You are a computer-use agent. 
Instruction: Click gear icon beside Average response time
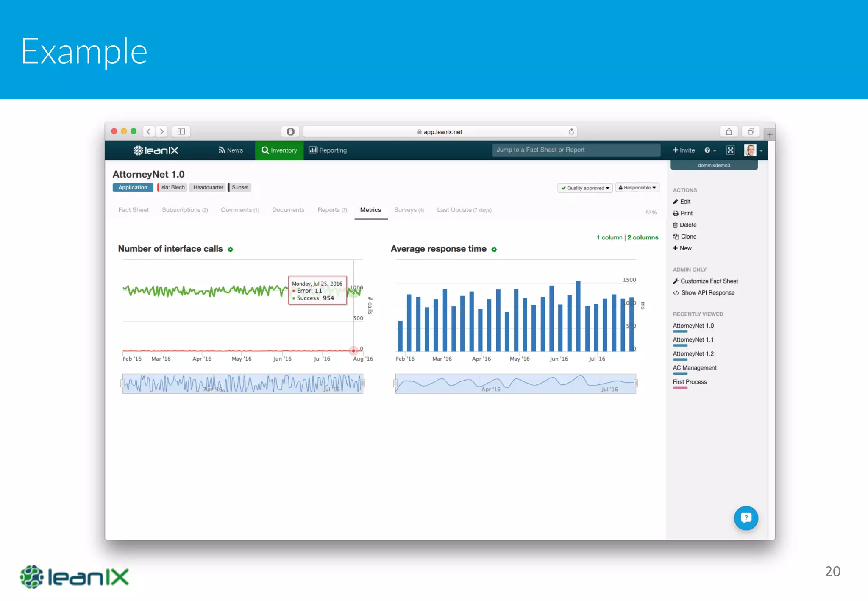point(494,249)
